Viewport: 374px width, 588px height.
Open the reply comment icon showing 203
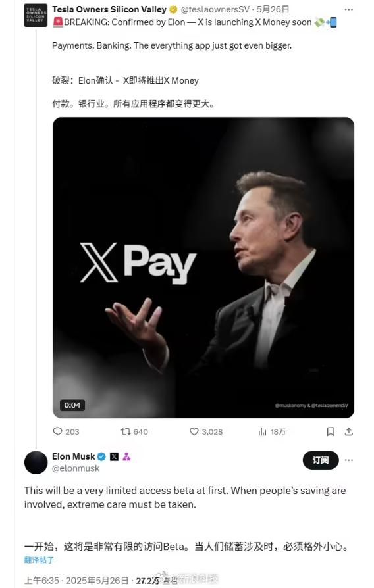pyautogui.click(x=57, y=431)
